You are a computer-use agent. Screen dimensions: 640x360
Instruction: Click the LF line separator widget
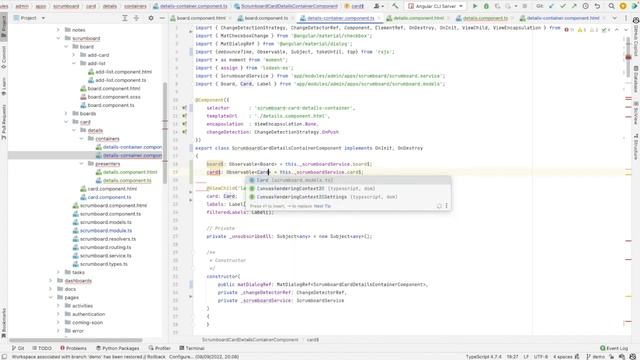click(x=526, y=357)
